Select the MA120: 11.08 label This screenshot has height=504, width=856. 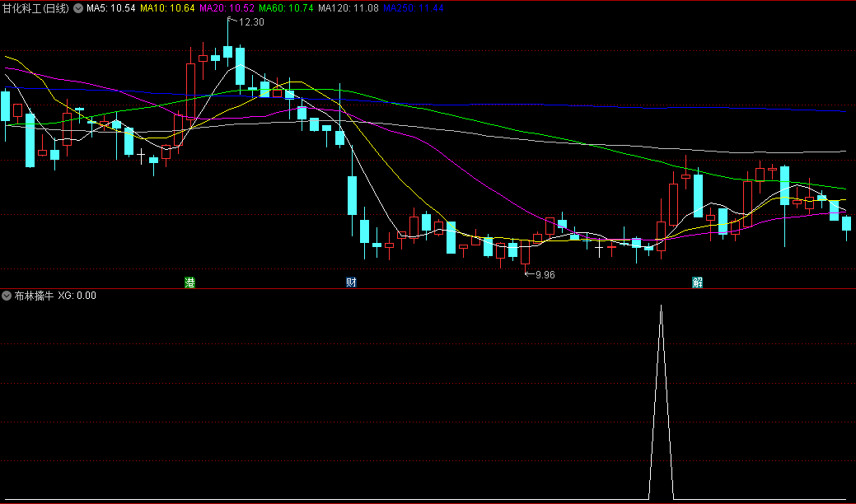coord(348,8)
